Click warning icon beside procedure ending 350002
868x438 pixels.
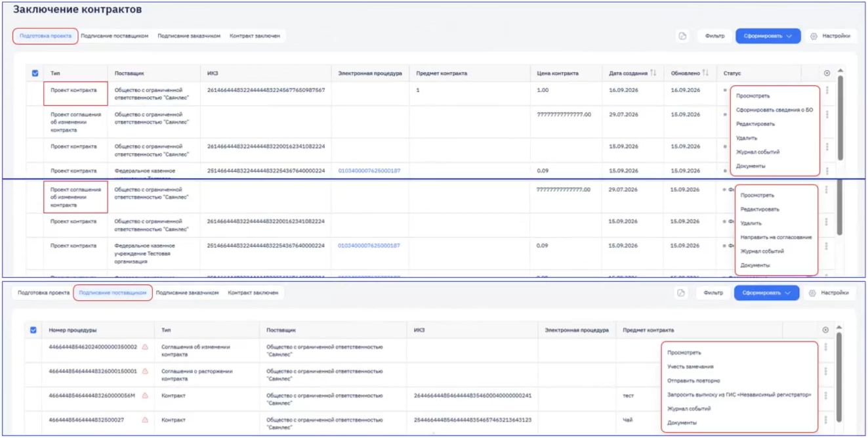click(145, 347)
